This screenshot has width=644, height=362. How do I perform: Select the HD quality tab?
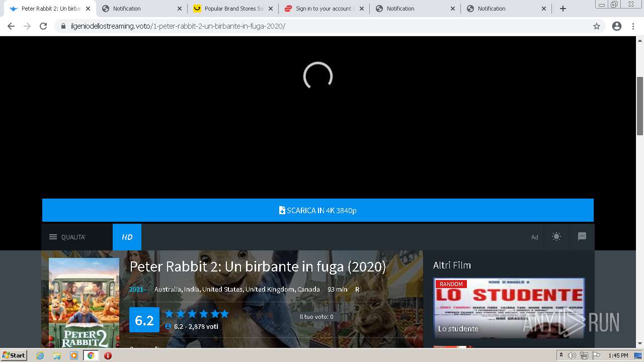127,237
